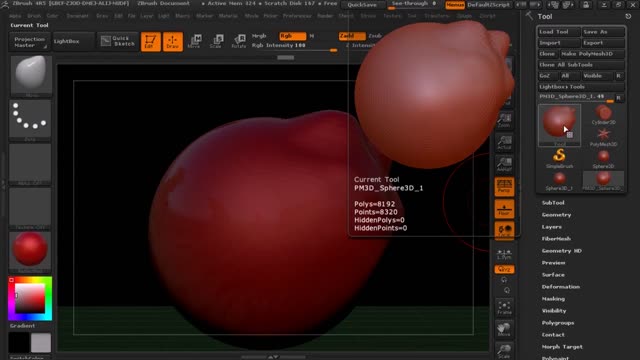
Task: Expand the Masking sub-palette
Action: pos(553,299)
